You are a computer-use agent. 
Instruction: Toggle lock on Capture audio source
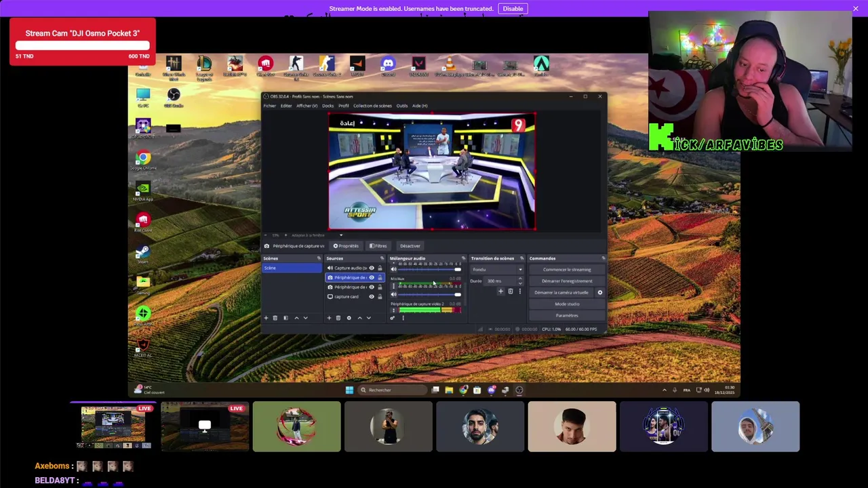click(x=380, y=268)
